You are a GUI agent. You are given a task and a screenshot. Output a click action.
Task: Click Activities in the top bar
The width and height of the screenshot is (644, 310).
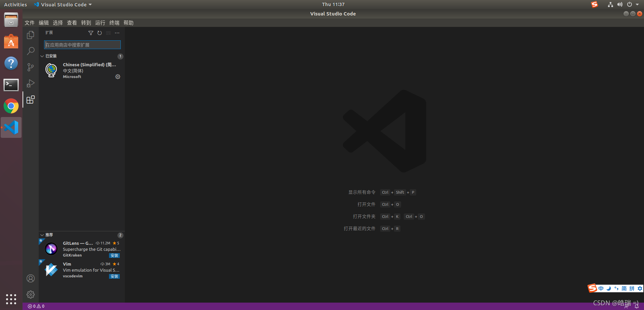(15, 4)
